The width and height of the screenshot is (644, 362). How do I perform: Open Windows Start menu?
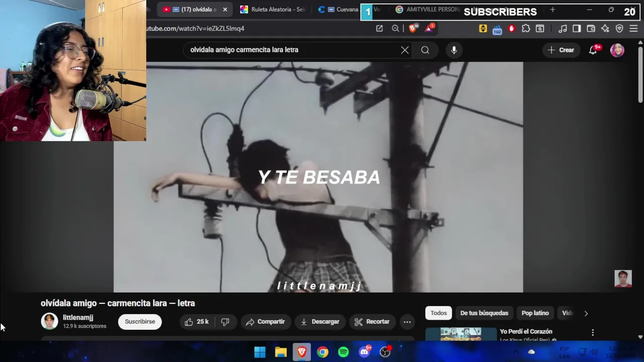coord(260,352)
